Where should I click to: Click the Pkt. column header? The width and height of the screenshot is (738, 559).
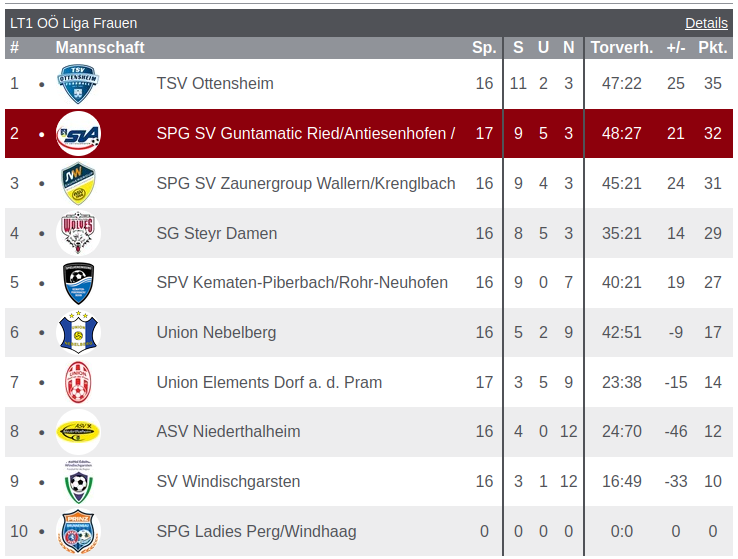pos(712,48)
